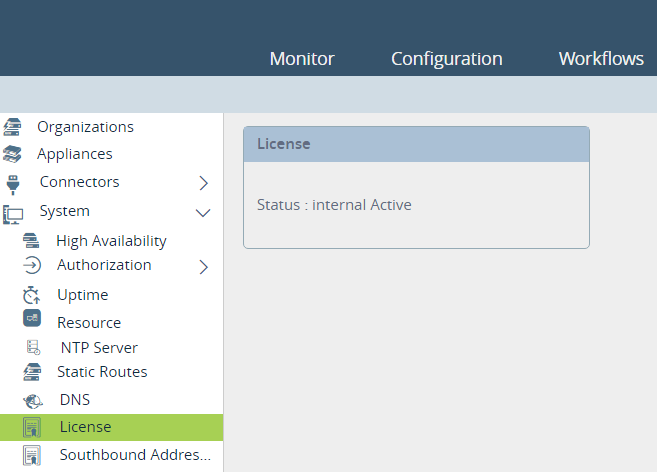Image resolution: width=657 pixels, height=472 pixels.
Task: Expand the Connectors submenu chevron
Action: tap(204, 183)
